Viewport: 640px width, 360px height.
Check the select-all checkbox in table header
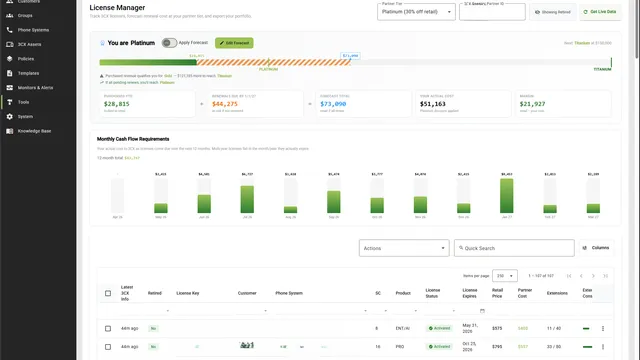pos(108,293)
